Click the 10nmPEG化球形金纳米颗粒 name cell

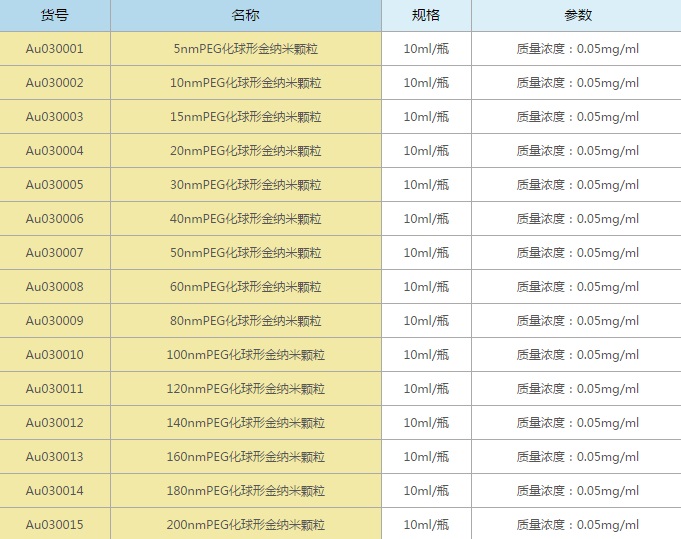[246, 83]
